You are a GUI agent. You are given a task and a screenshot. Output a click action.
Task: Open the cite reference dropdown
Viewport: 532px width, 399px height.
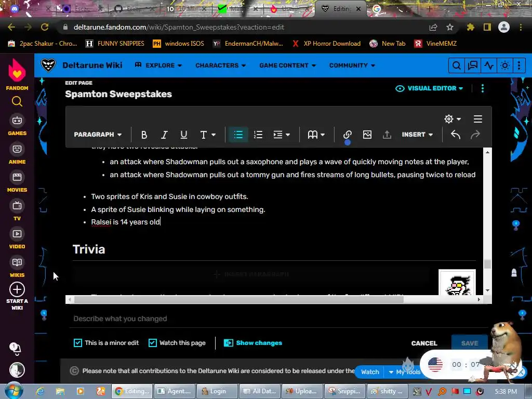pos(316,135)
